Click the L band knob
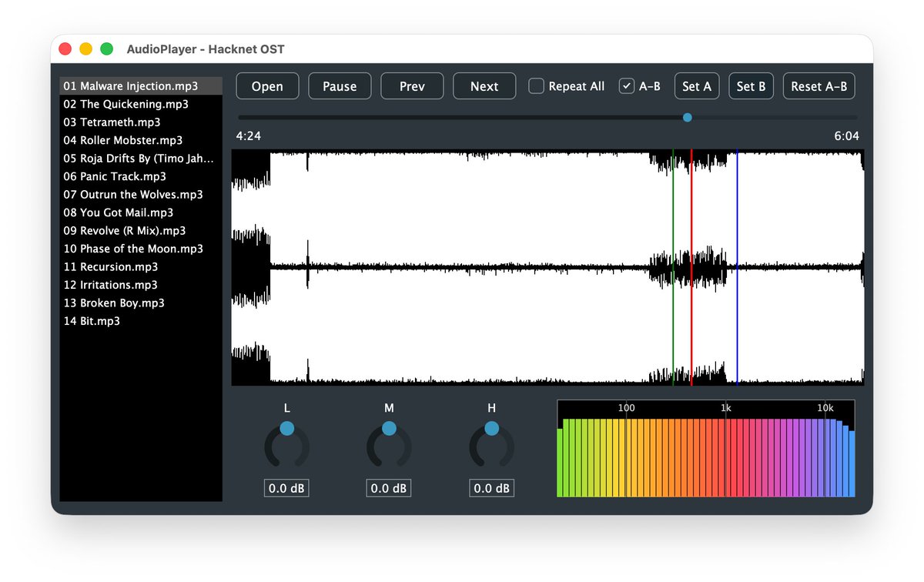The height and width of the screenshot is (582, 924). coord(286,446)
